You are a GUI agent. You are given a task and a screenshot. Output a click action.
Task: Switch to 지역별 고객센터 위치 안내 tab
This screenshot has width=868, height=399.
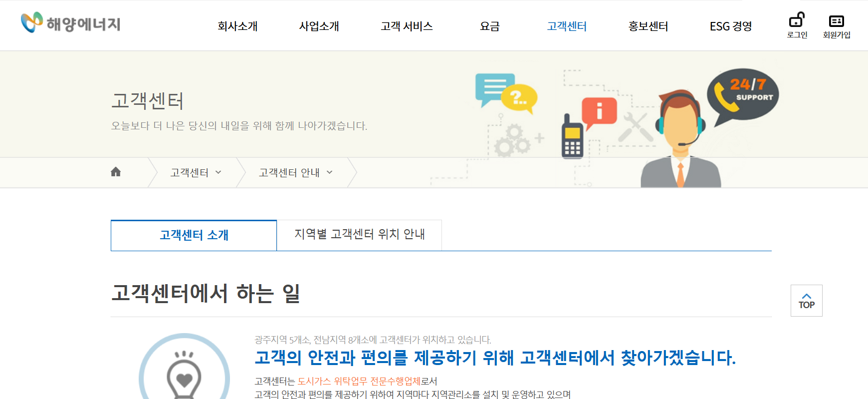click(359, 235)
